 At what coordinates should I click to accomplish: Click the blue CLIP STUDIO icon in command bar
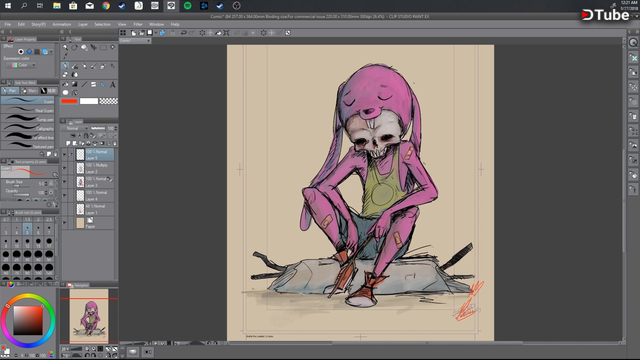pyautogui.click(x=162, y=33)
